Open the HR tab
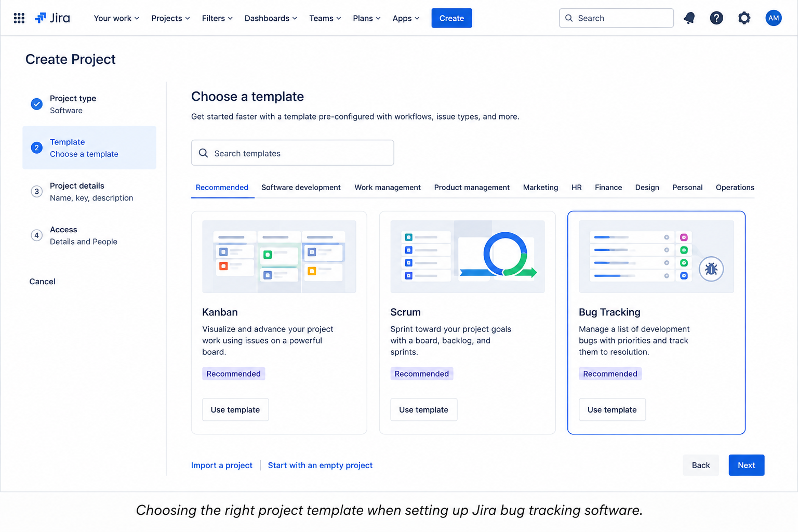This screenshot has width=798, height=532. pyautogui.click(x=577, y=188)
